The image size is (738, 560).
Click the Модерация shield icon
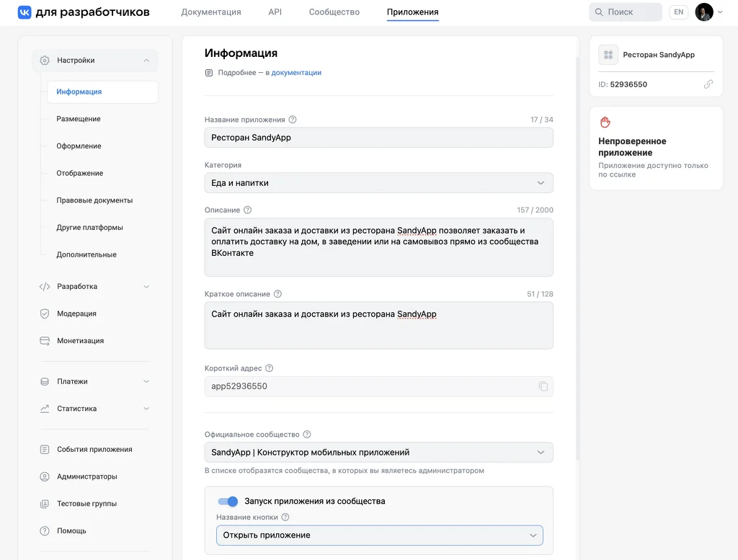click(45, 314)
